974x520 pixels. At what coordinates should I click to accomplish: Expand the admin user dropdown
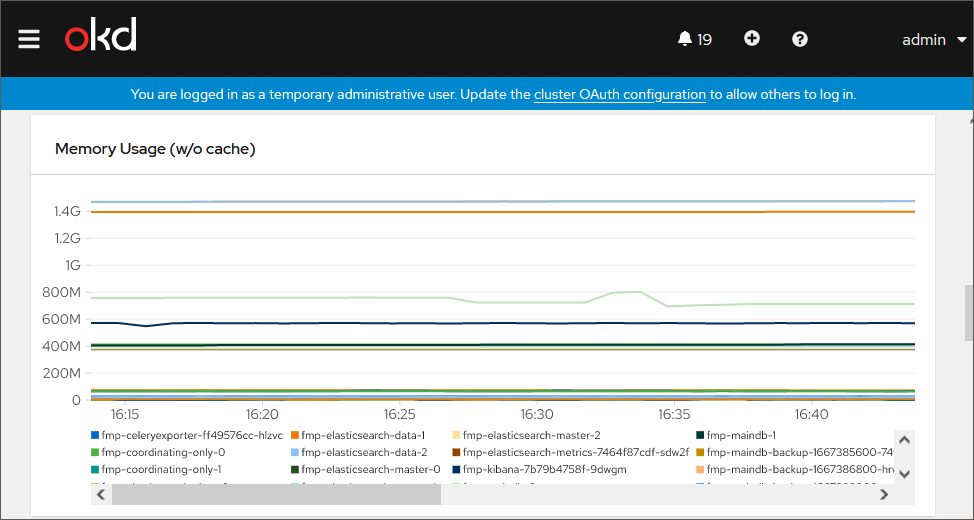click(934, 40)
